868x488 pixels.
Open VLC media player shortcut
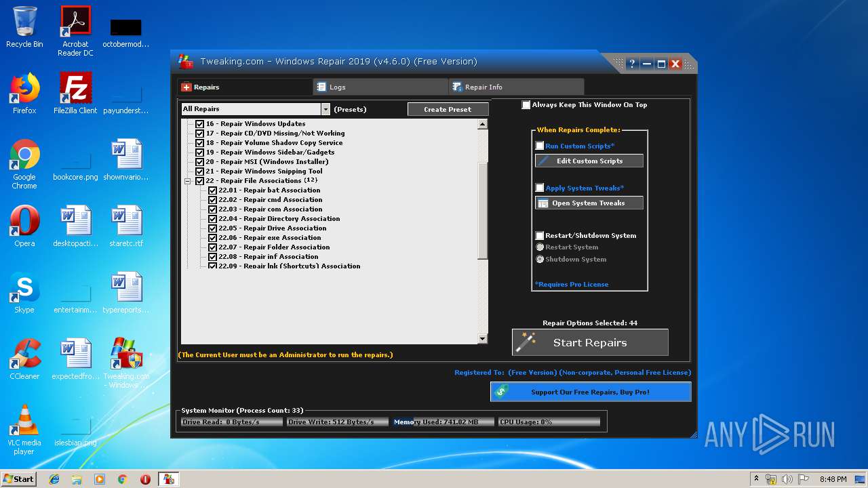[24, 430]
